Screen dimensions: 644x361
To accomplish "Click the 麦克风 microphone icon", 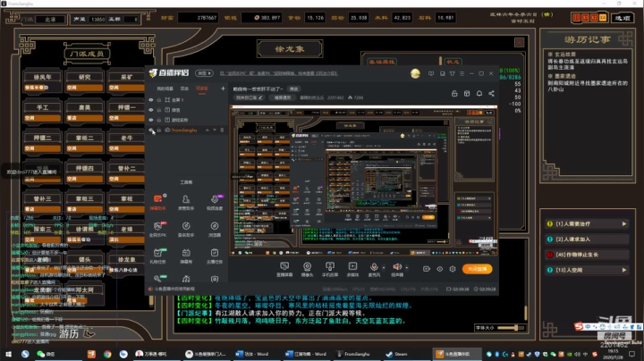I will coord(374,267).
